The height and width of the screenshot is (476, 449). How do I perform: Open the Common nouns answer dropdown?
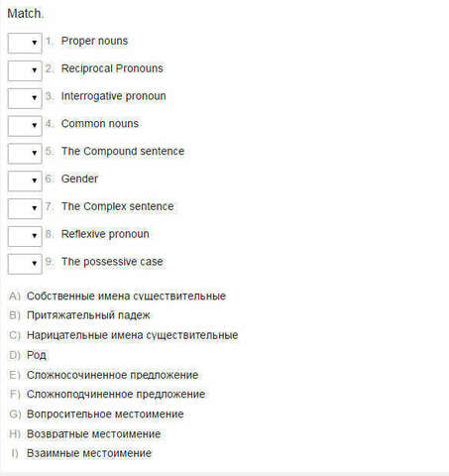click(x=25, y=126)
